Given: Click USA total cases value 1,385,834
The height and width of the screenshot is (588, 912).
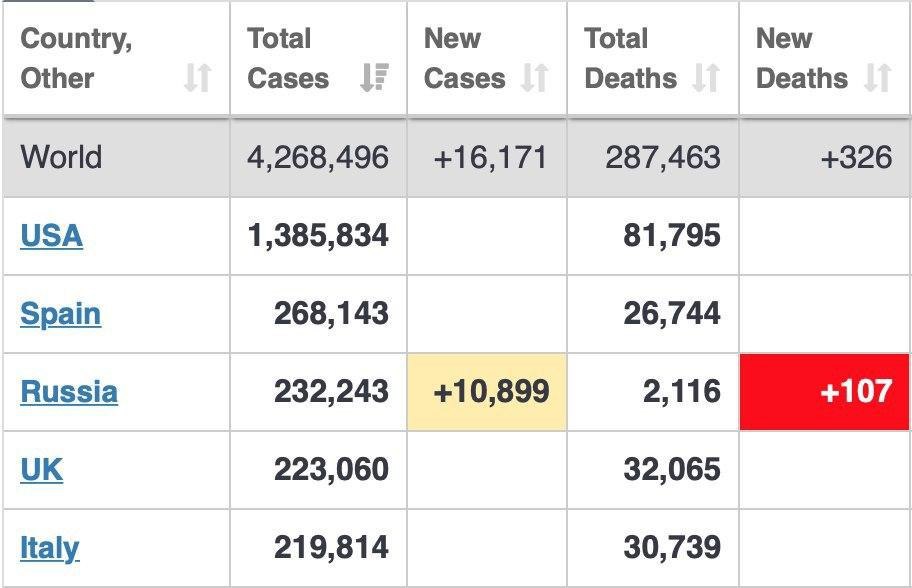Looking at the screenshot, I should (x=318, y=236).
